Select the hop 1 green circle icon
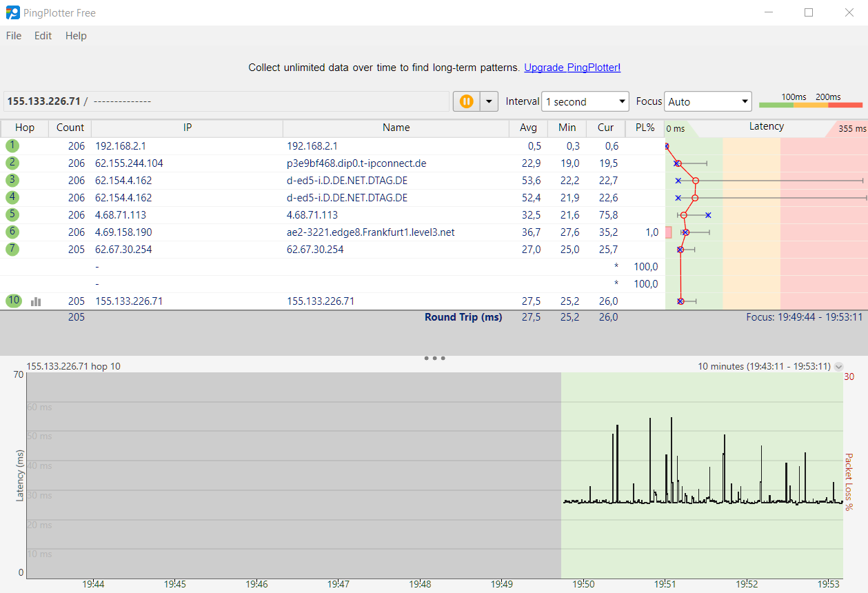This screenshot has width=868, height=593. tap(12, 145)
